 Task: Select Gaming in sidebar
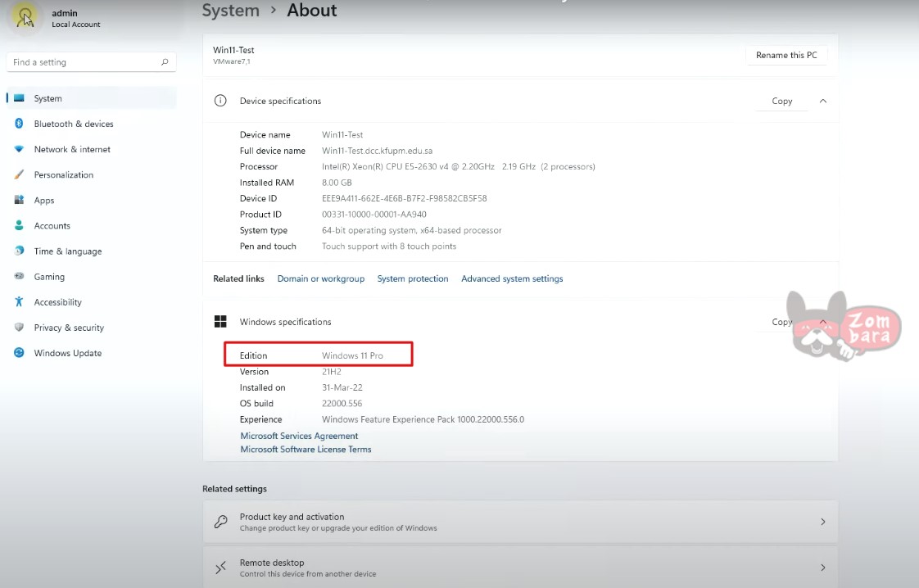click(91, 277)
